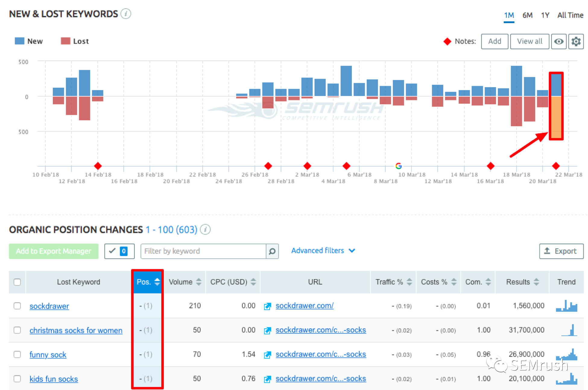The height and width of the screenshot is (390, 588).
Task: Select the highlighted 21 Mar'18 bar in chart
Action: point(556,106)
